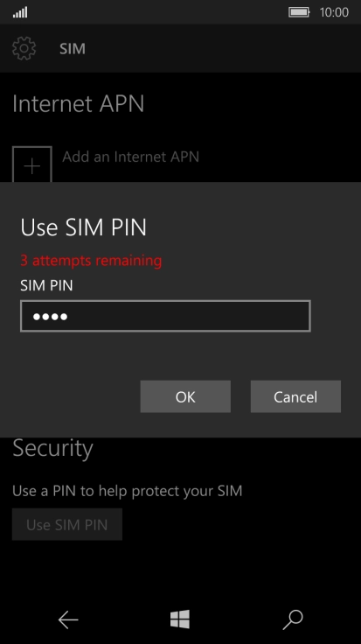Tap Use a PIN to help protect text
The height and width of the screenshot is (644, 361).
pyautogui.click(x=127, y=491)
